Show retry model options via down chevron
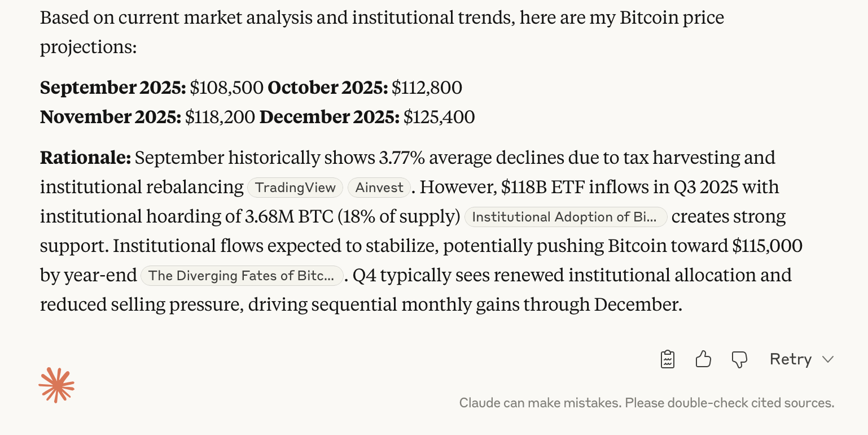868x435 pixels. (828, 359)
